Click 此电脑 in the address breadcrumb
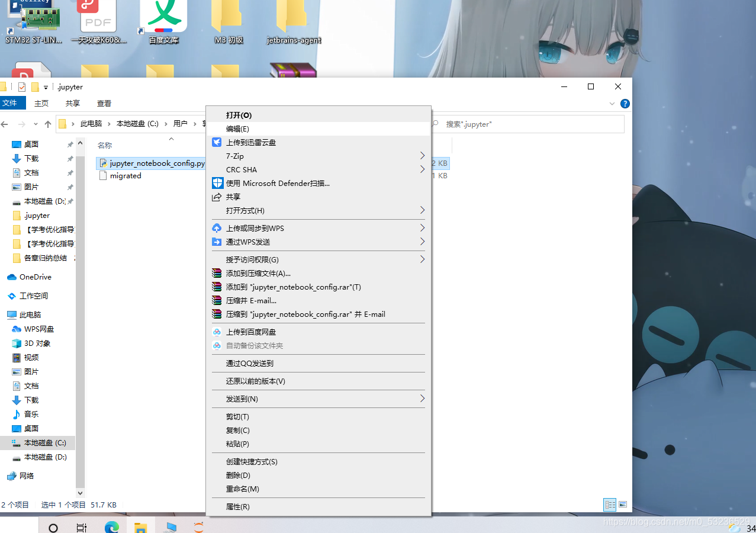 tap(91, 124)
